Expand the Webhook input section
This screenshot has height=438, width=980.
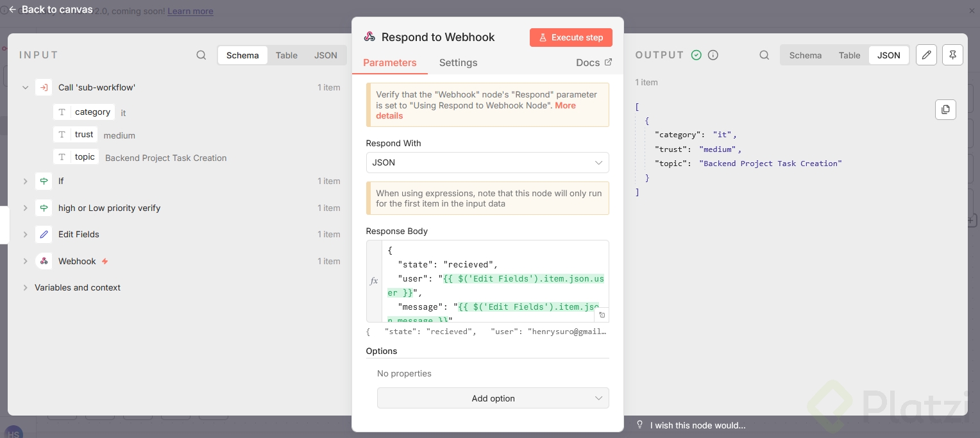[x=26, y=261]
